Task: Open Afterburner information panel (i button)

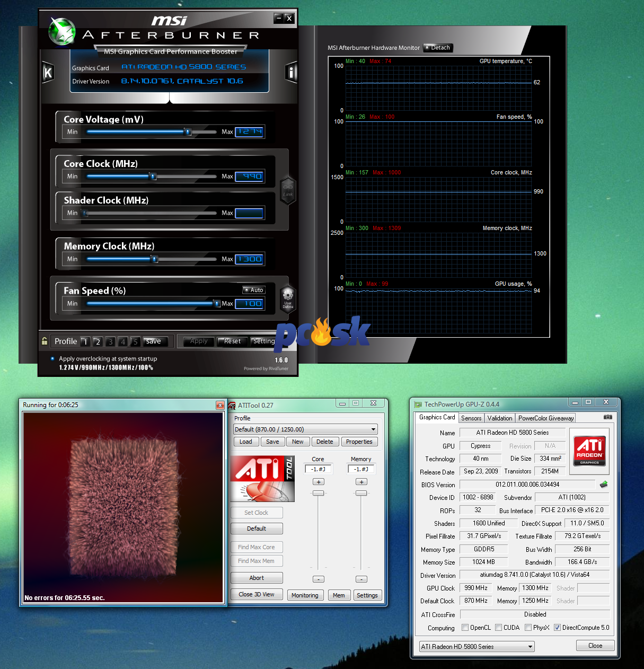Action: pos(291,72)
